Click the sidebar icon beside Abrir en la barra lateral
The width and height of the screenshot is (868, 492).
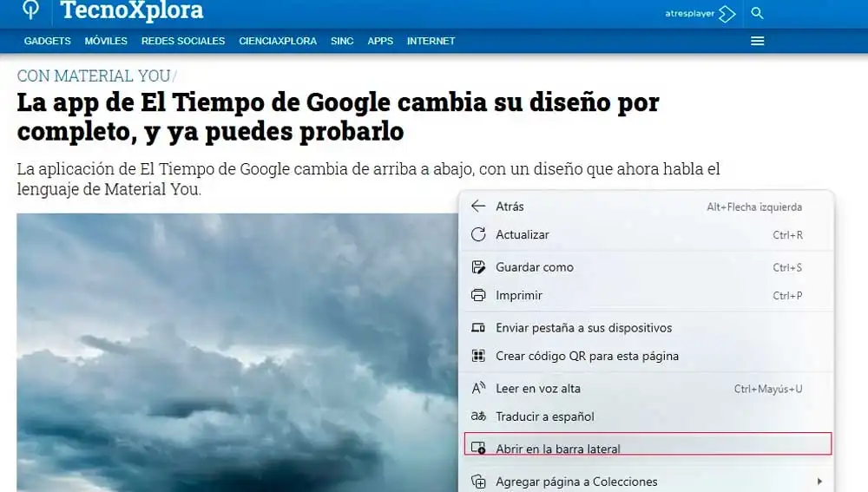pos(478,447)
